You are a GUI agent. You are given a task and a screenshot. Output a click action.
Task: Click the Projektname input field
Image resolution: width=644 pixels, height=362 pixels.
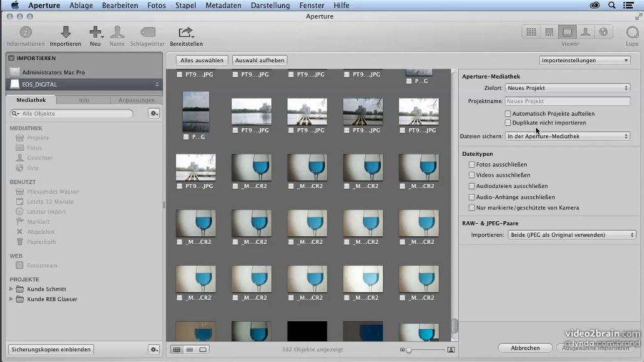(567, 101)
